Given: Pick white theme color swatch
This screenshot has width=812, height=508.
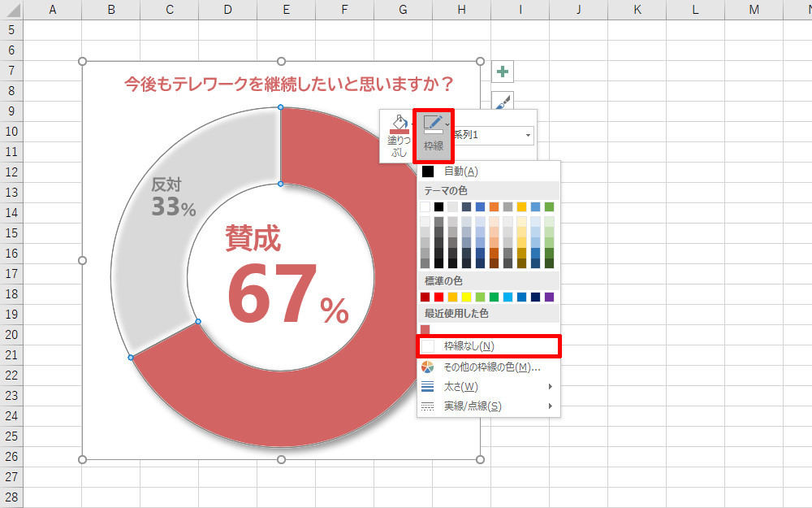Looking at the screenshot, I should 425,206.
